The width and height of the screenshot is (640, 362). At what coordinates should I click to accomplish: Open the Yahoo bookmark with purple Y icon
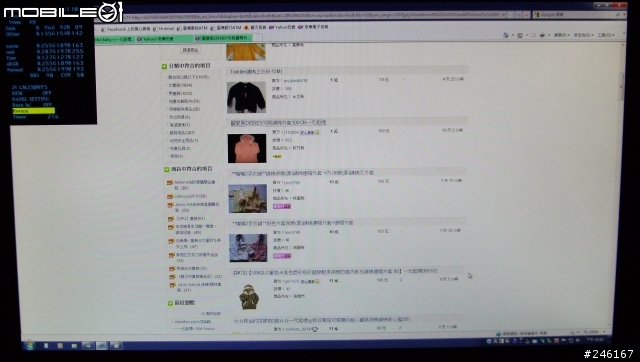click(x=282, y=27)
